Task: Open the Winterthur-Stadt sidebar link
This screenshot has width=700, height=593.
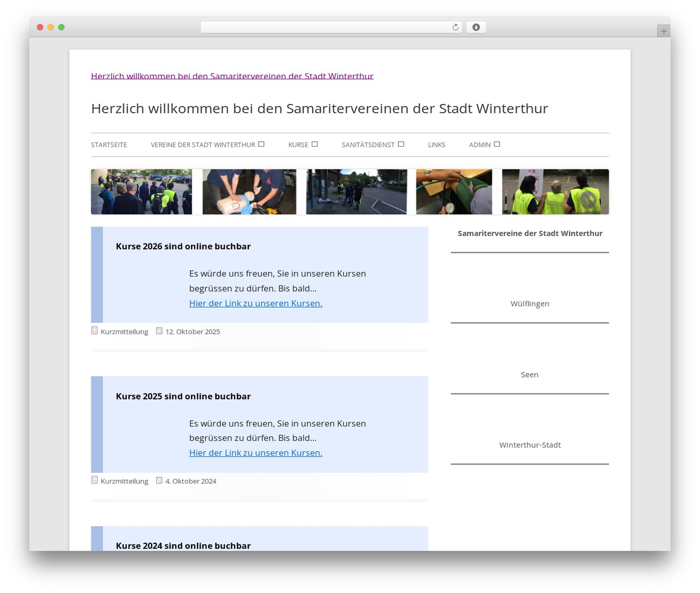Action: [x=530, y=445]
